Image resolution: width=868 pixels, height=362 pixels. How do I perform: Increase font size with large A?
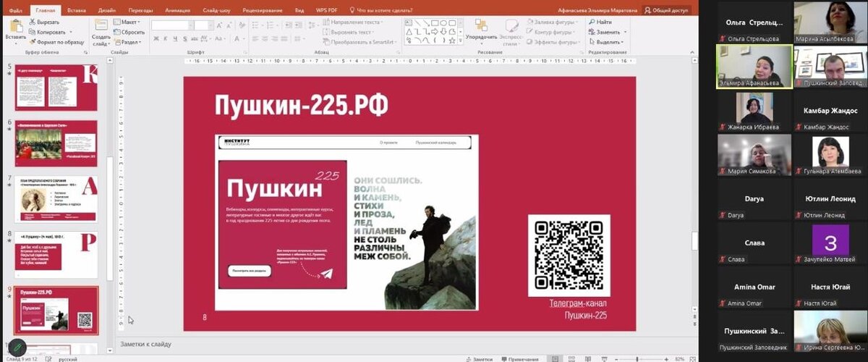218,26
